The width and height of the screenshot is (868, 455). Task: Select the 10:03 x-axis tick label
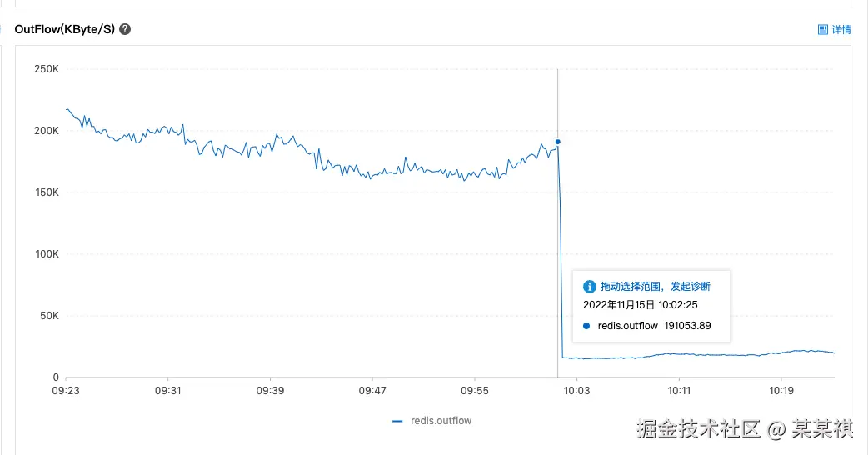[x=576, y=390]
